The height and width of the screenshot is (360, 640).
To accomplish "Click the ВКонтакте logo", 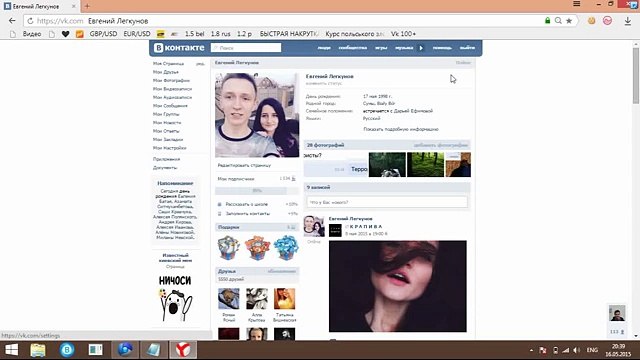I will [179, 48].
